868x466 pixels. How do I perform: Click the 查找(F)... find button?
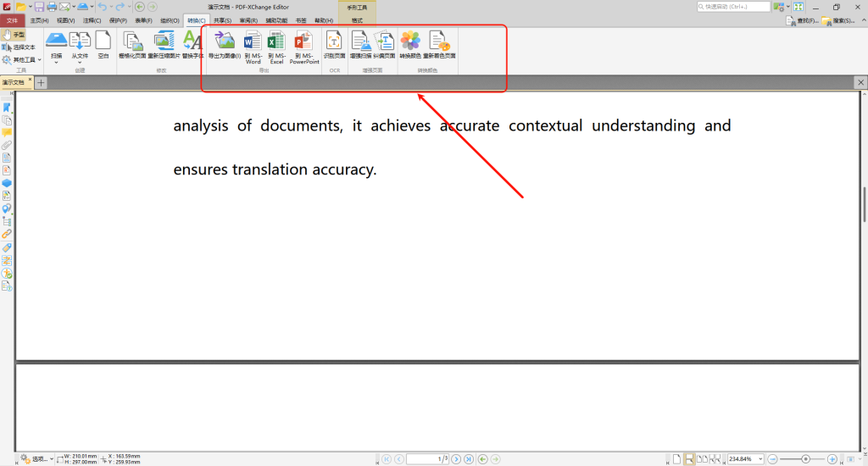coord(801,19)
